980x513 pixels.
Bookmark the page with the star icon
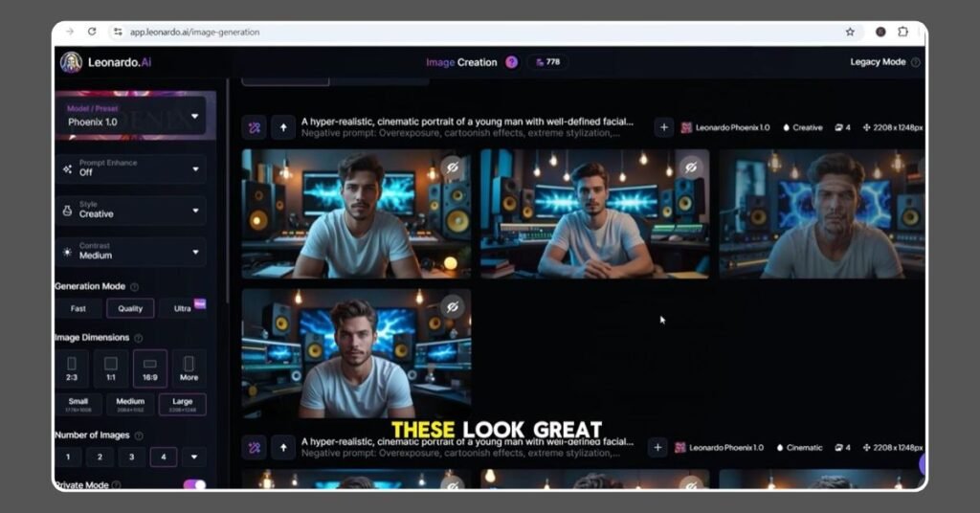pos(850,32)
